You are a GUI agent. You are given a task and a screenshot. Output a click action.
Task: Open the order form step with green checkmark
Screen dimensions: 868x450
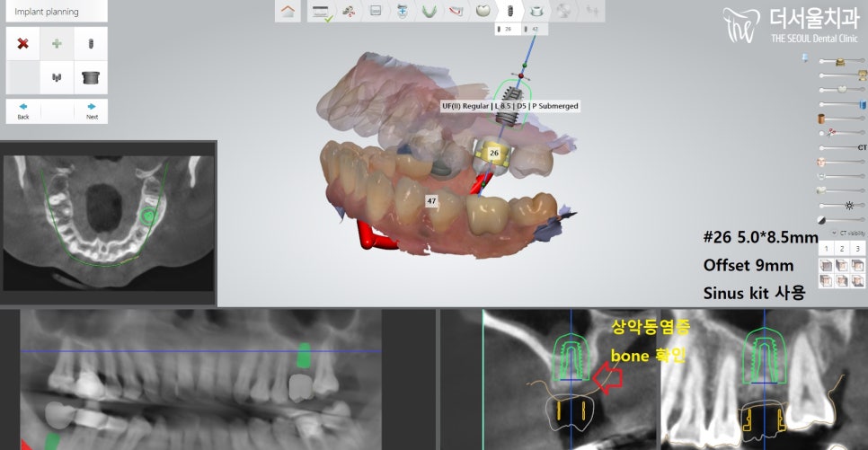click(321, 12)
